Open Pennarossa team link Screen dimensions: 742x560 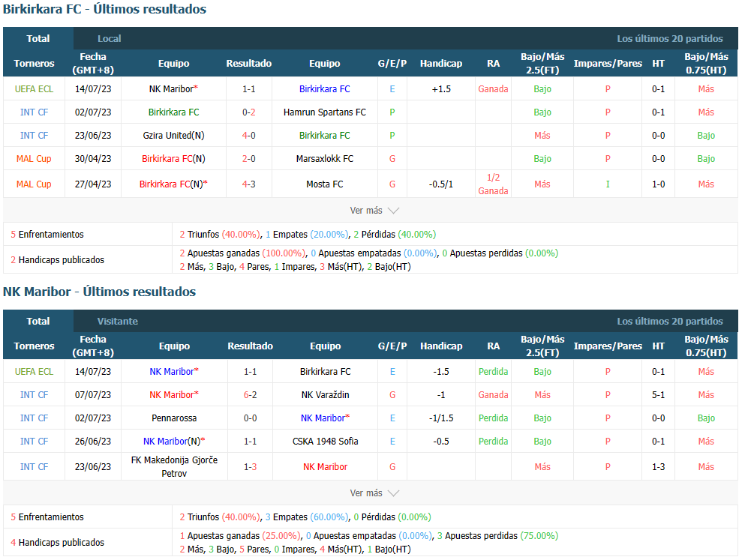click(x=174, y=418)
